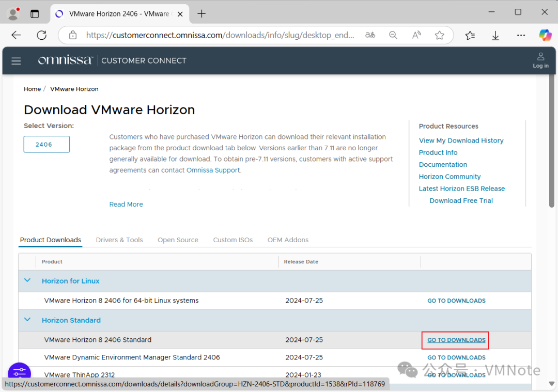The image size is (558, 392).
Task: View site information lock icon
Action: tap(73, 35)
